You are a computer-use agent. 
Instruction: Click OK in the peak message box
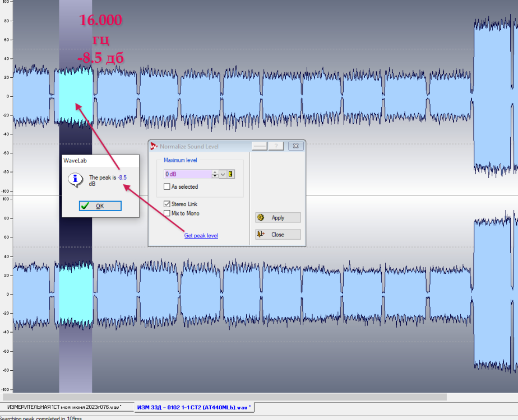(x=100, y=206)
